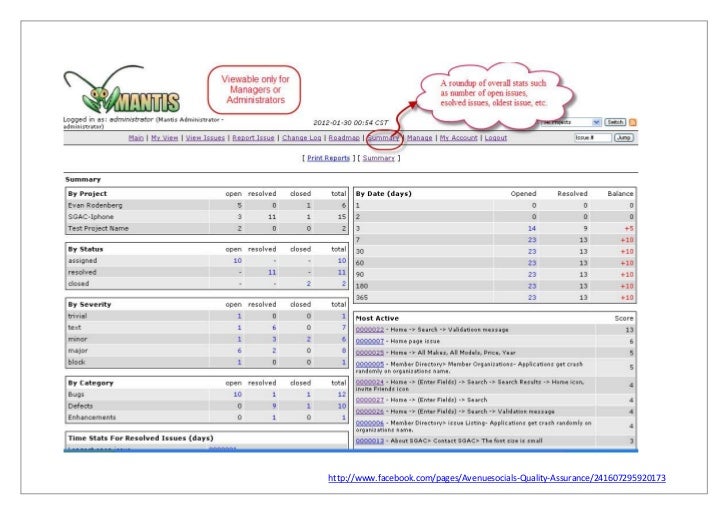The image size is (728, 515).
Task: Click the Logout link
Action: (x=496, y=138)
